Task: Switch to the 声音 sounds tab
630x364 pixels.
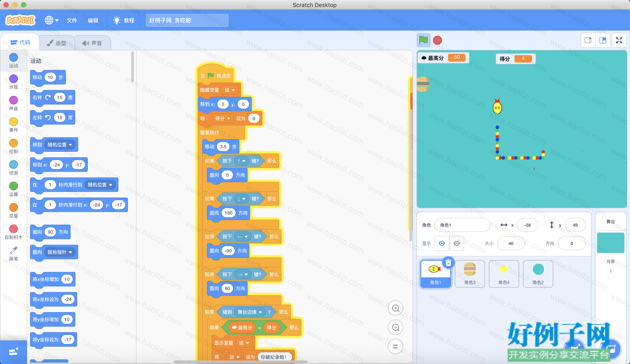Action: (x=92, y=43)
